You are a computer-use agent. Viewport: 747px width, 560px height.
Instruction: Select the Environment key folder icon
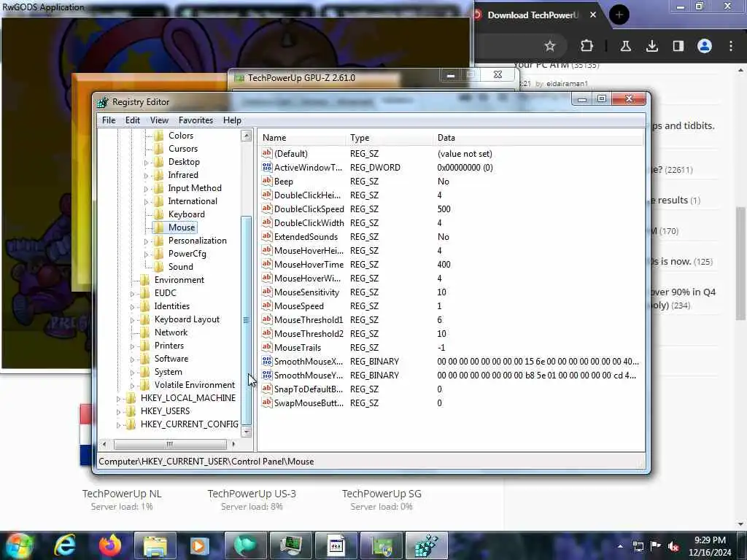point(145,280)
